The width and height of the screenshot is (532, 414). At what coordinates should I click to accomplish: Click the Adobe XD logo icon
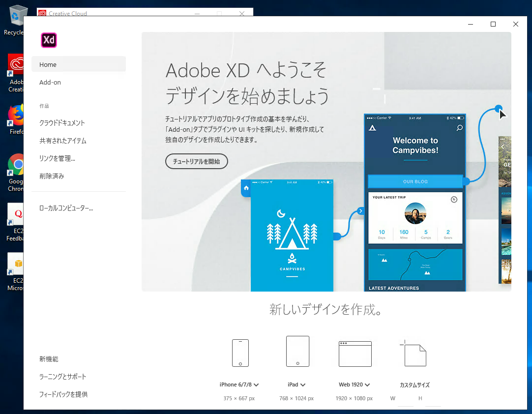[49, 40]
